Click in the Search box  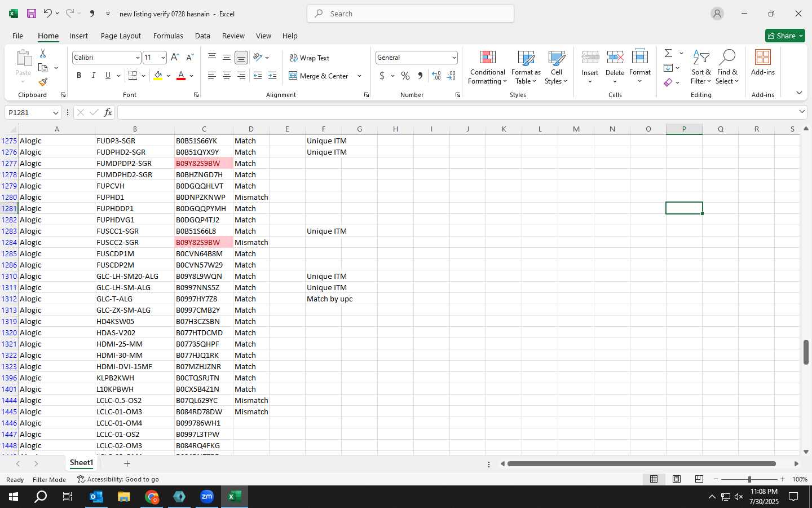click(x=411, y=14)
